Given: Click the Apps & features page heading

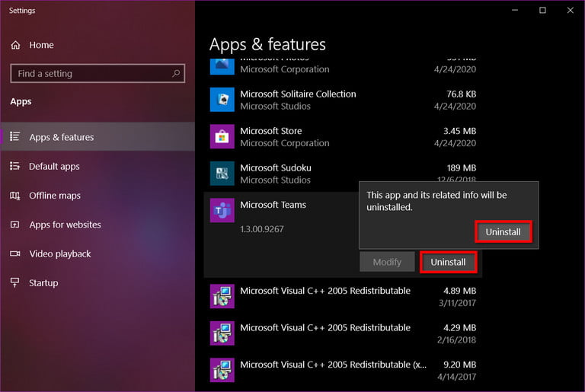Looking at the screenshot, I should tap(267, 44).
